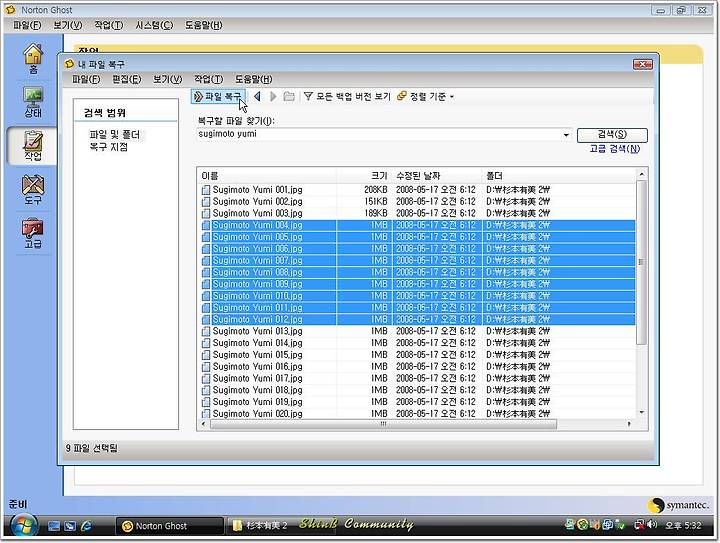Select file Sugimoto Yumi 015.jpg
Screen dimensions: 720x543
click(x=257, y=355)
